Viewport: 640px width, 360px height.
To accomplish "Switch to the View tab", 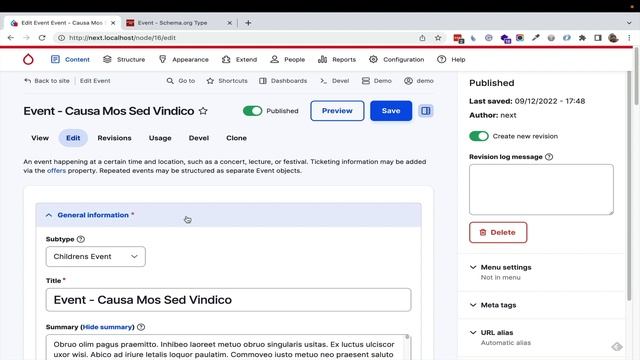I will point(40,138).
